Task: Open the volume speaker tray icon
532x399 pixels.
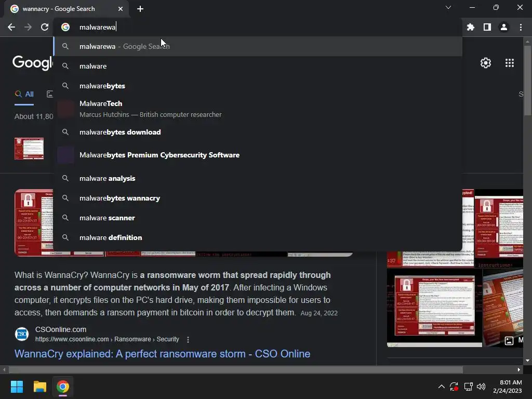Action: point(481,387)
